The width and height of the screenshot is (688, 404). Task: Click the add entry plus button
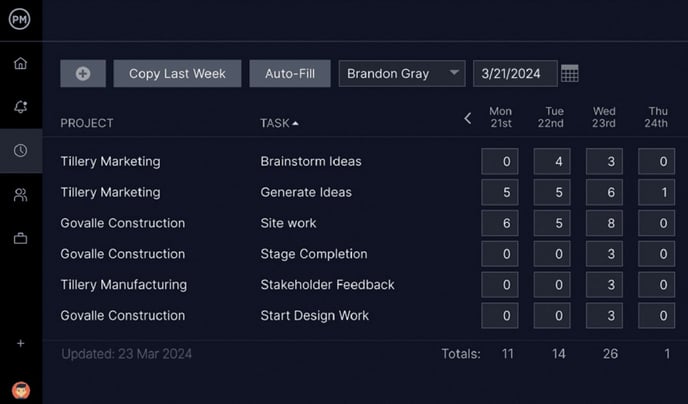coord(83,73)
